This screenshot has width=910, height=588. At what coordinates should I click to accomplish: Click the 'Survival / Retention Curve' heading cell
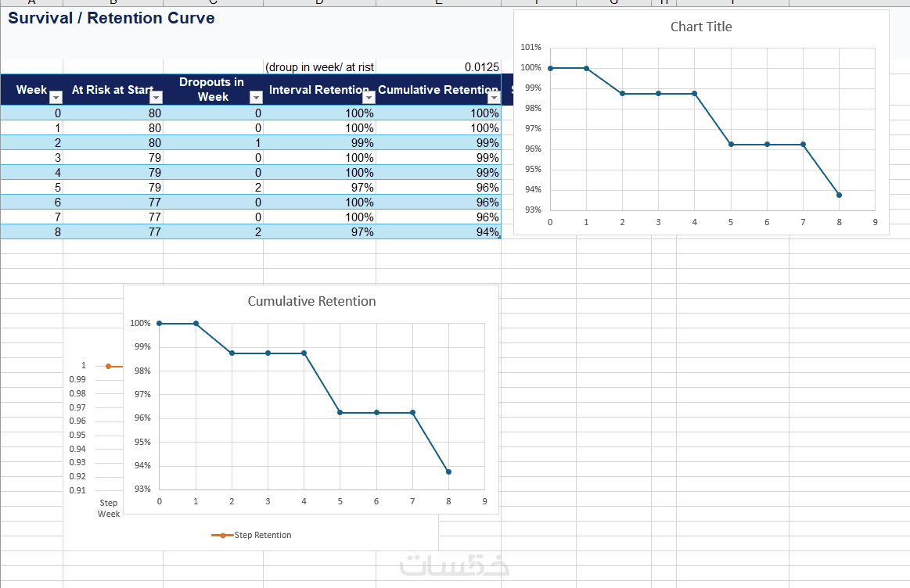[111, 18]
